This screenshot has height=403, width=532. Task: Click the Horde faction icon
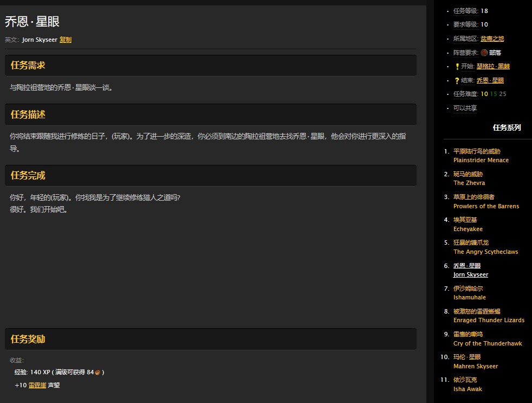484,53
